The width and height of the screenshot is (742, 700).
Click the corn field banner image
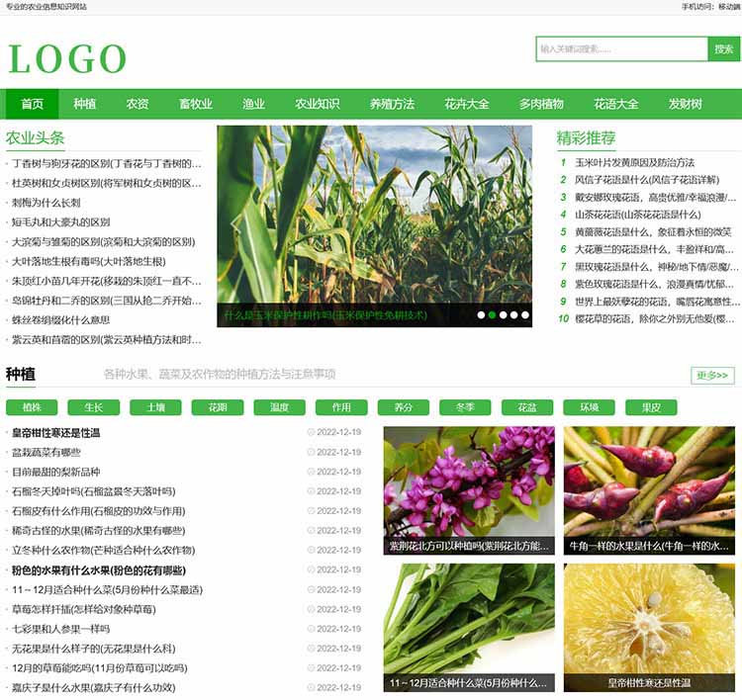pyautogui.click(x=374, y=213)
